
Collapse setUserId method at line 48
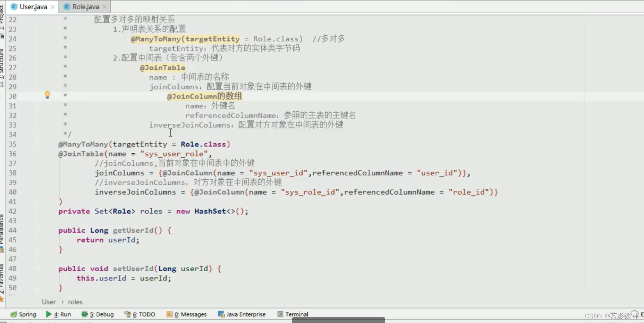pos(37,269)
